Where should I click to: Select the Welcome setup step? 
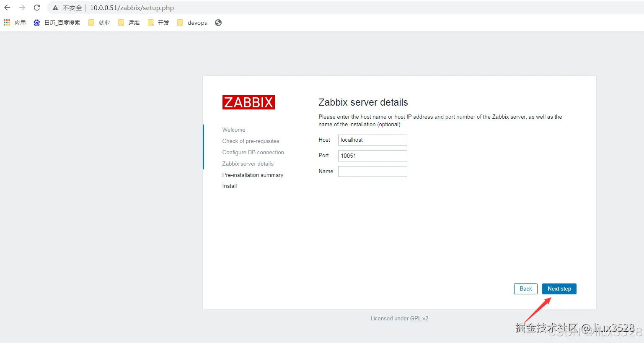(234, 130)
